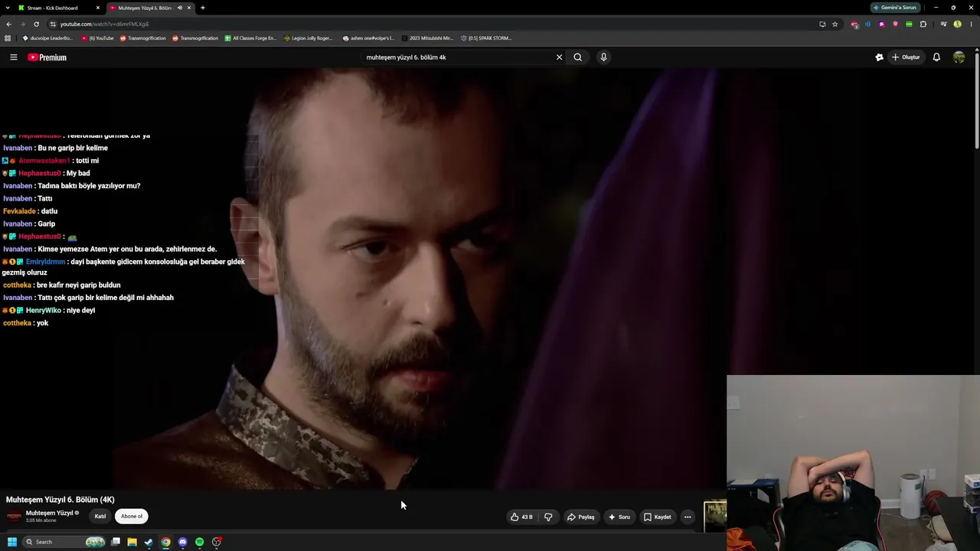Like the video with thumbs up
This screenshot has width=980, height=551.
(514, 517)
